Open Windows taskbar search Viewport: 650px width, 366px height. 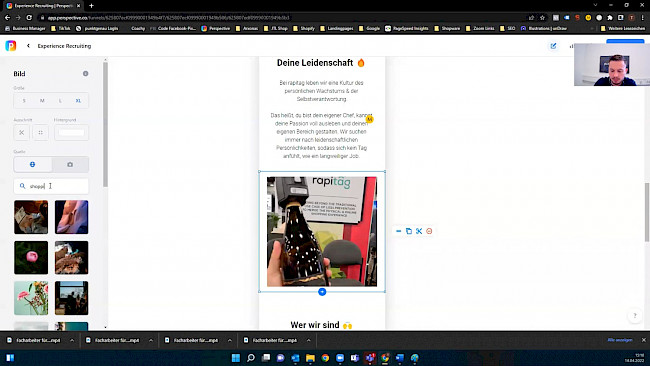251,358
